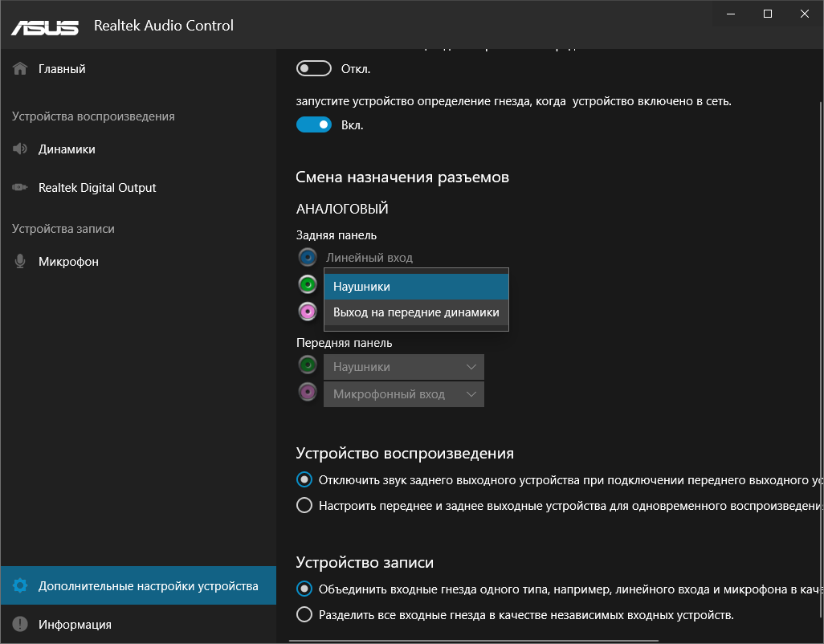This screenshot has width=824, height=644.
Task: Select the simultaneous front and rear playback option
Action: (304, 506)
